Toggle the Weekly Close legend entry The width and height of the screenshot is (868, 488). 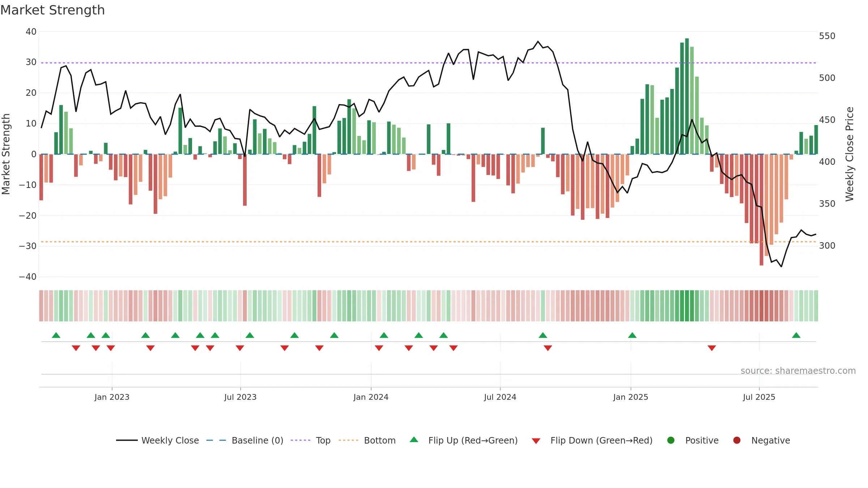coord(157,440)
